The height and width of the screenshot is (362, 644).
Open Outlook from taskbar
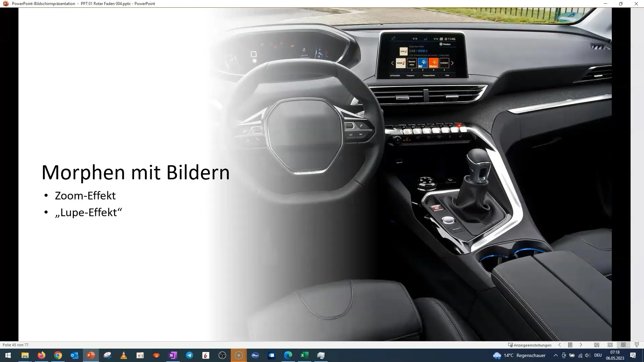point(74,355)
